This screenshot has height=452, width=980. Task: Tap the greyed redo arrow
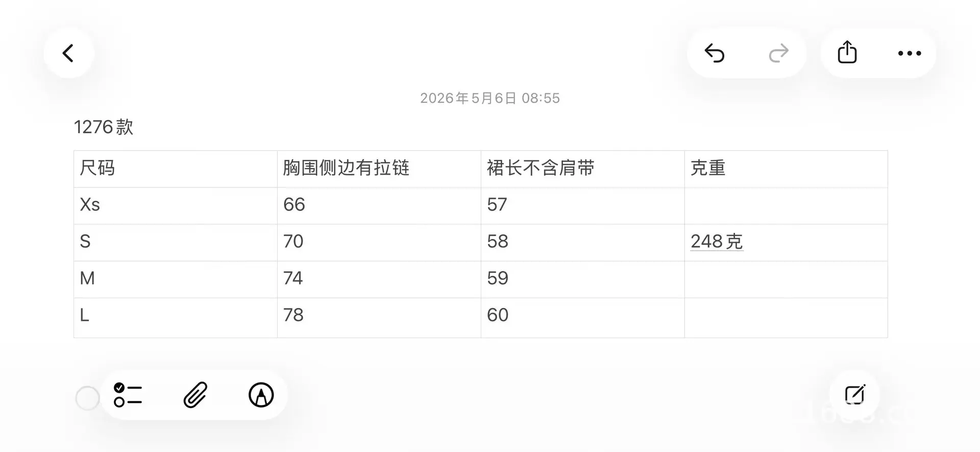778,53
